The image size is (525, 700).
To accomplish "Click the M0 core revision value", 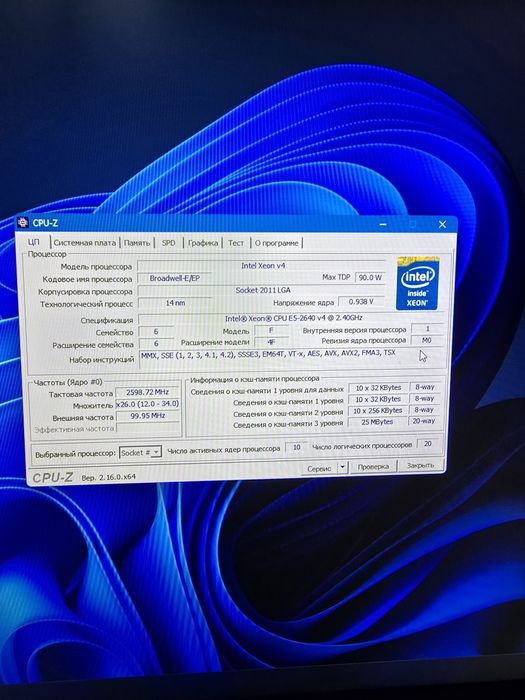I will 427,340.
